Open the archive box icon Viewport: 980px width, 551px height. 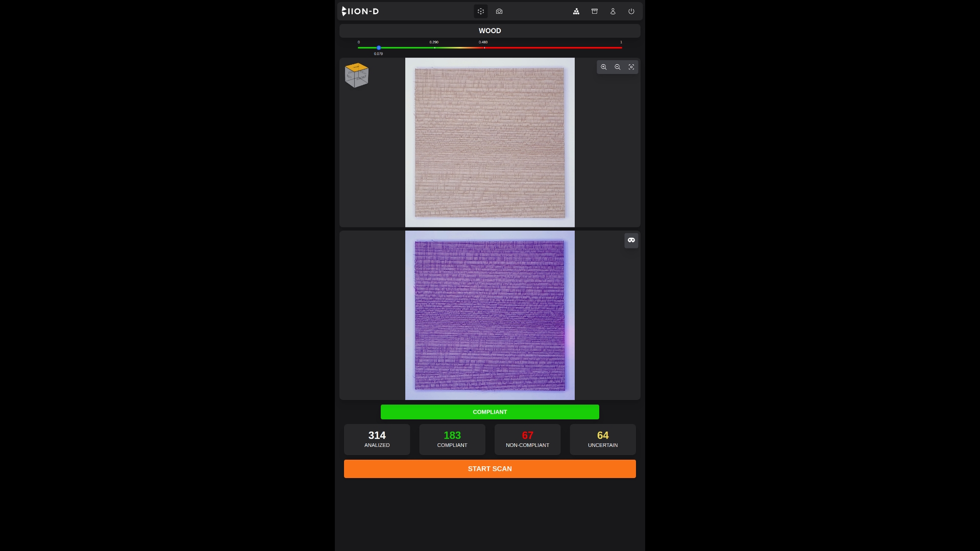pyautogui.click(x=595, y=11)
